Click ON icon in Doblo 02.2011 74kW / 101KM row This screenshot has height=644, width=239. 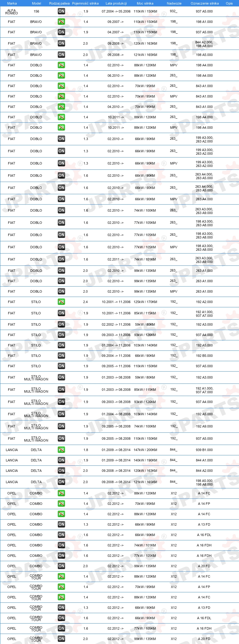(x=61, y=259)
